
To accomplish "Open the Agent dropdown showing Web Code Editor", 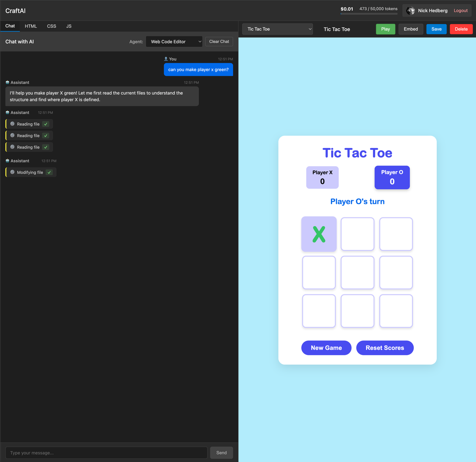I will pyautogui.click(x=174, y=41).
